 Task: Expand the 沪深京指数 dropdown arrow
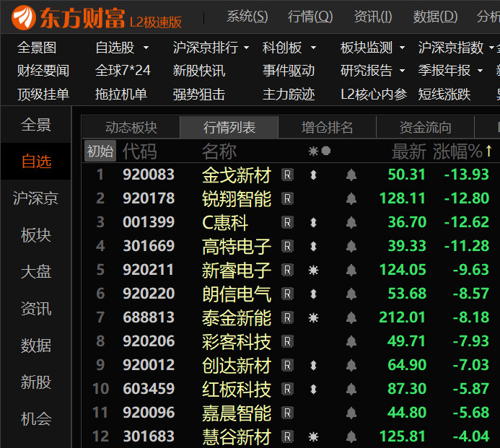tap(491, 48)
